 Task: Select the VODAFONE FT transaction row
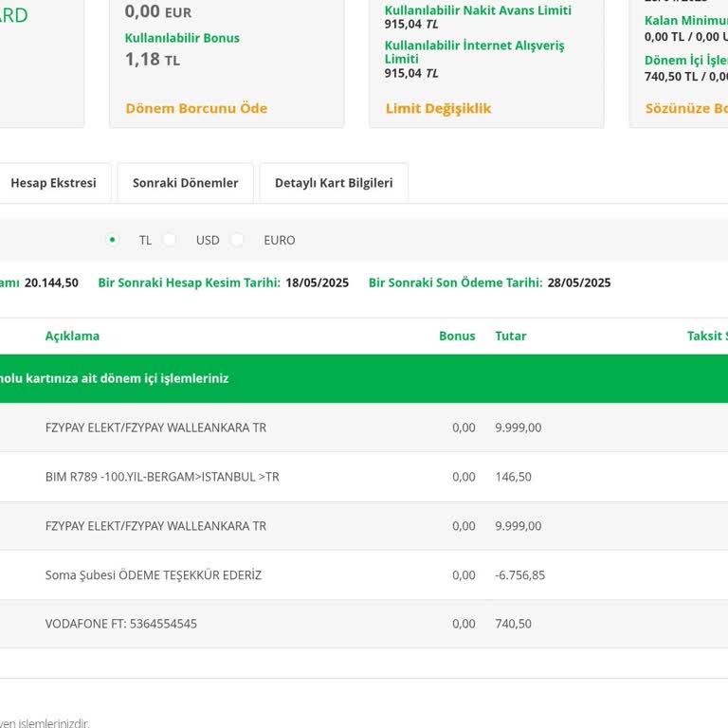pyautogui.click(x=121, y=624)
